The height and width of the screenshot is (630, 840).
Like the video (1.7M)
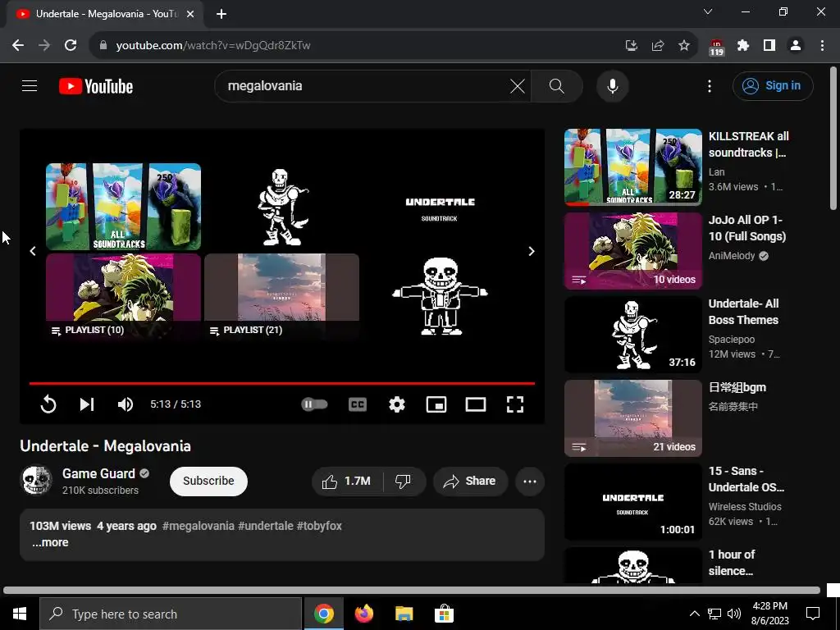347,481
